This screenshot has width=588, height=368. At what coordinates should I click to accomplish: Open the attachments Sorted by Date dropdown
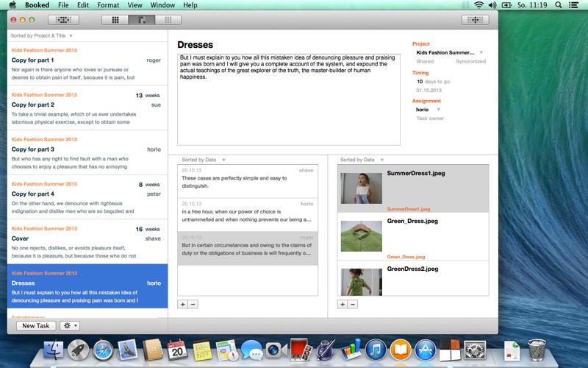click(362, 160)
